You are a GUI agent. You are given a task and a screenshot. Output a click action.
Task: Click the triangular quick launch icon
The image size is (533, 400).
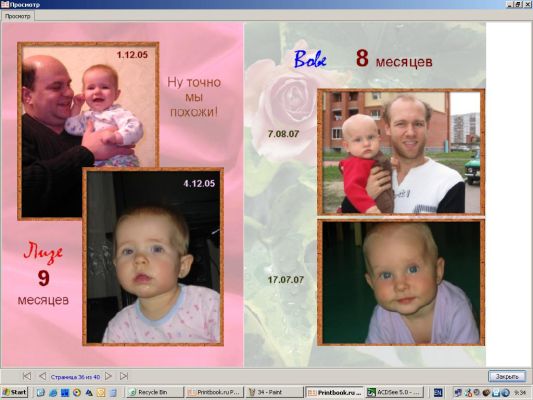pyautogui.click(x=89, y=393)
